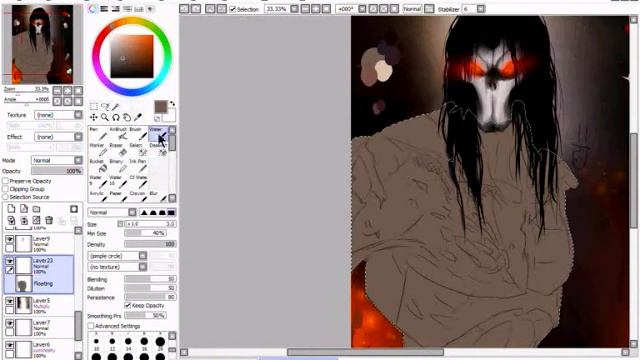The width and height of the screenshot is (640, 360).
Task: Choose the flat square brush edge shape
Action: pos(171,212)
